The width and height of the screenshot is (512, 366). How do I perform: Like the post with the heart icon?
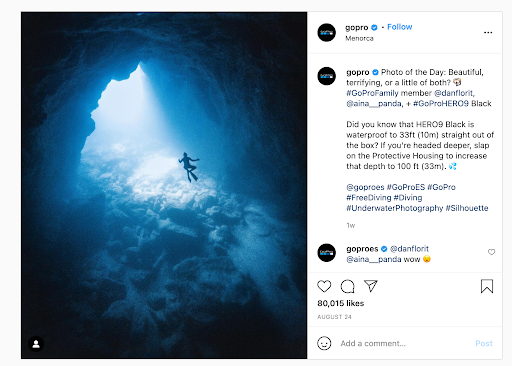tap(324, 286)
